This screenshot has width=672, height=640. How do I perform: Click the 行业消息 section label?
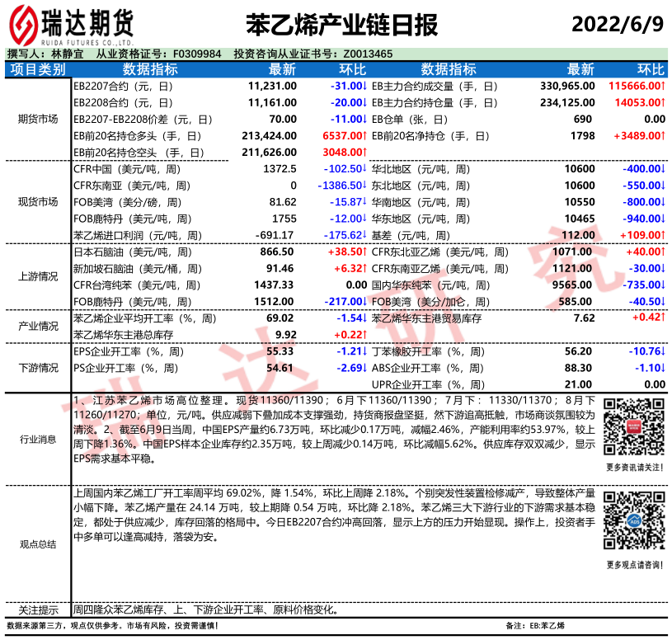37,440
